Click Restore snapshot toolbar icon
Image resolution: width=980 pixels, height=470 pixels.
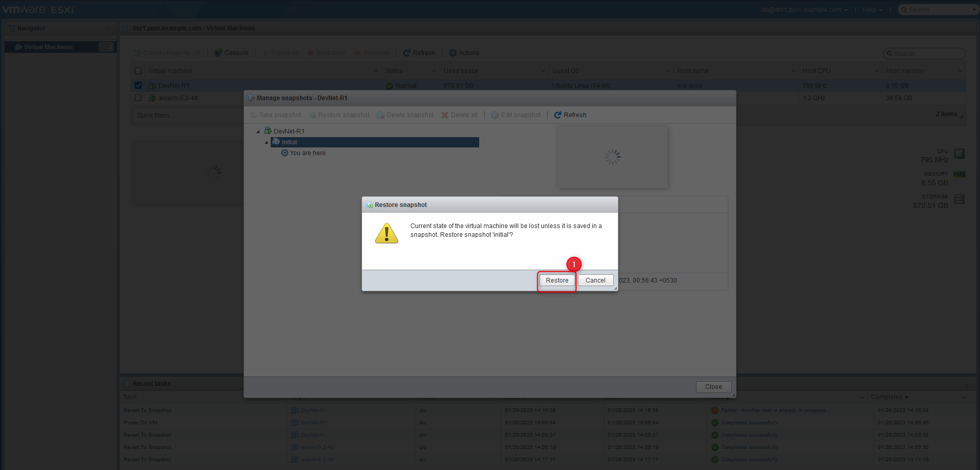click(313, 115)
